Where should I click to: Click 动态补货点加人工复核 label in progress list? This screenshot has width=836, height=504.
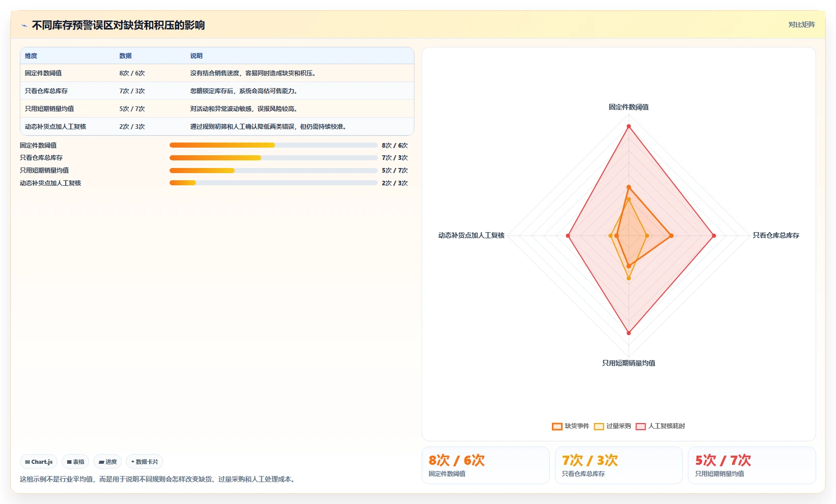50,183
